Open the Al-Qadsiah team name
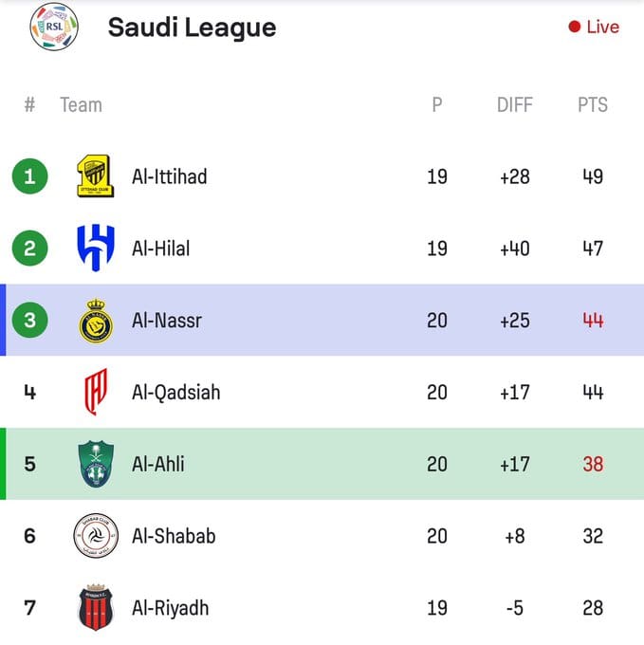The height and width of the screenshot is (645, 644). click(176, 392)
